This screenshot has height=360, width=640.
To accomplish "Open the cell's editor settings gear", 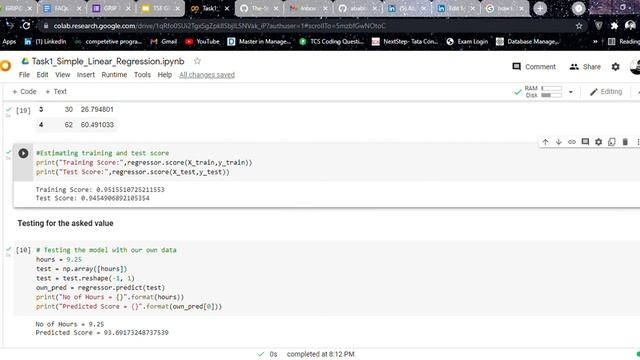I will (x=598, y=142).
